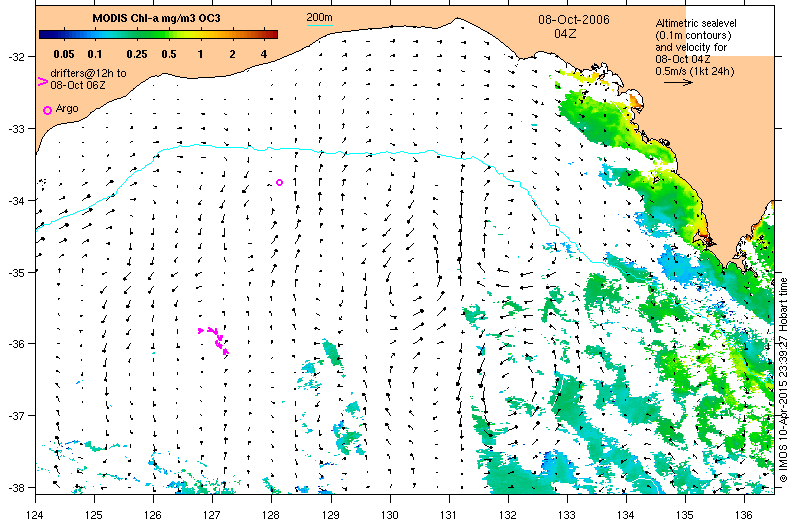Click the chlorophyll rainbow color bar
Viewport: 800px width, 520px height.
(158, 35)
